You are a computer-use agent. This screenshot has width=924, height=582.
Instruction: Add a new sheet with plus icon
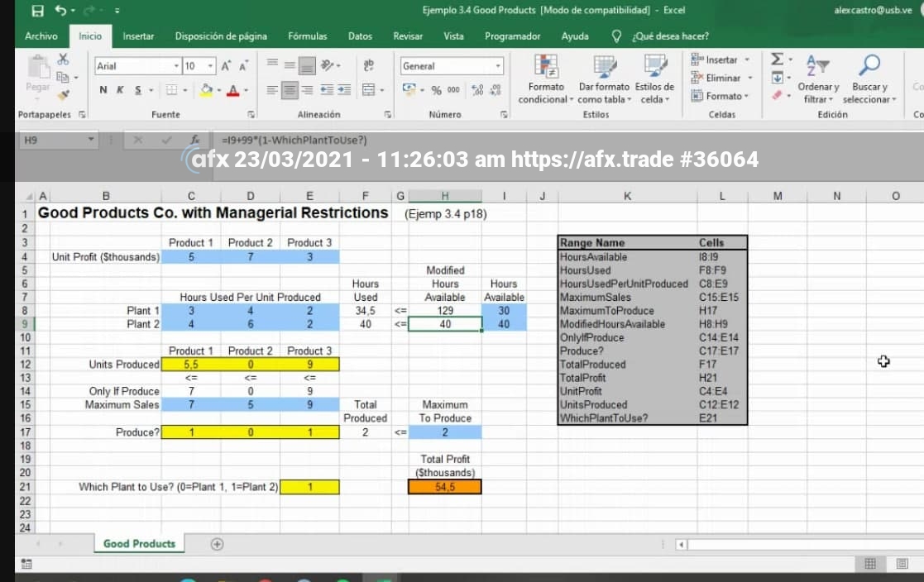(x=217, y=544)
